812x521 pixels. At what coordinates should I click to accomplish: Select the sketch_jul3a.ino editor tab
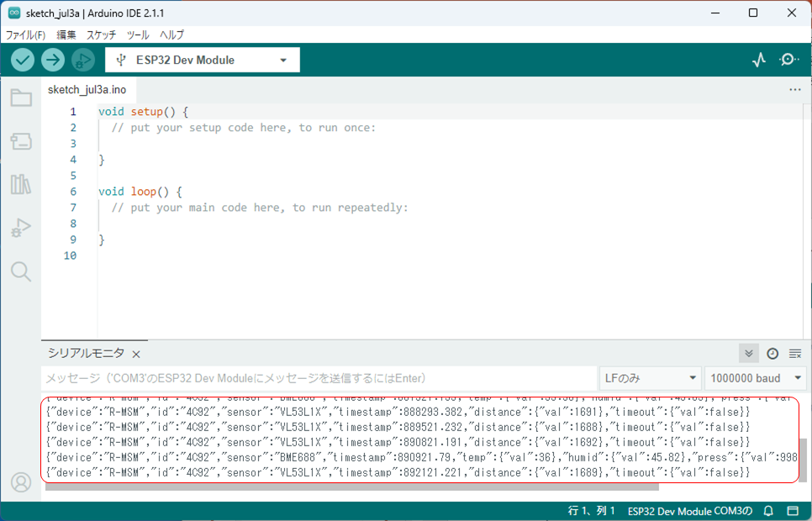pos(87,90)
